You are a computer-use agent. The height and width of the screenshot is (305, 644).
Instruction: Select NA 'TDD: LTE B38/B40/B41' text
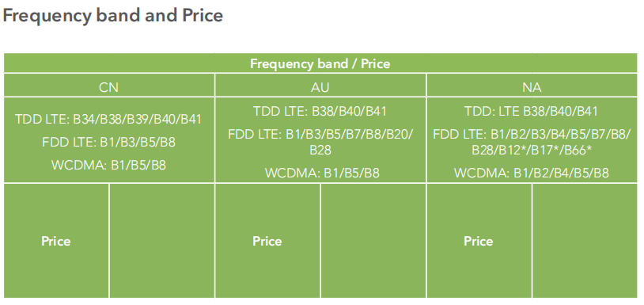[532, 112]
